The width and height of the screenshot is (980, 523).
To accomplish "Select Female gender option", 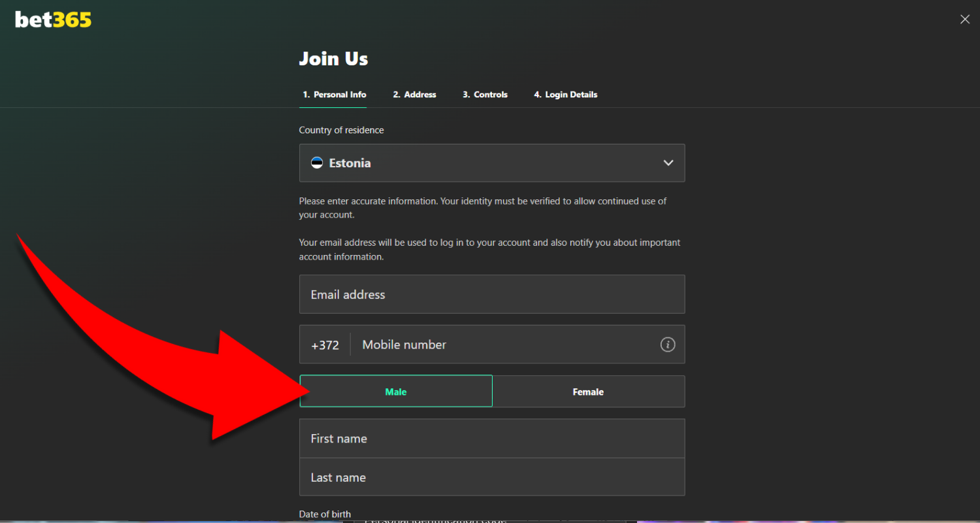I will click(x=588, y=392).
